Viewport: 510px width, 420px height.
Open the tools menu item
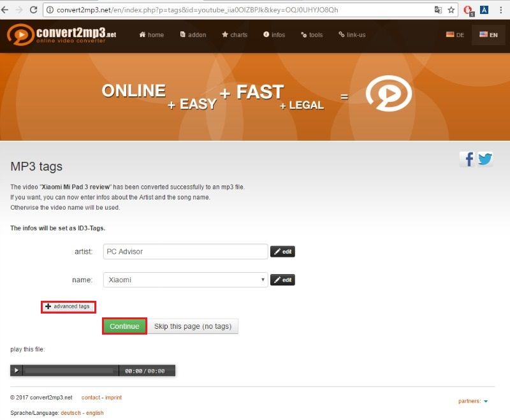[x=312, y=35]
